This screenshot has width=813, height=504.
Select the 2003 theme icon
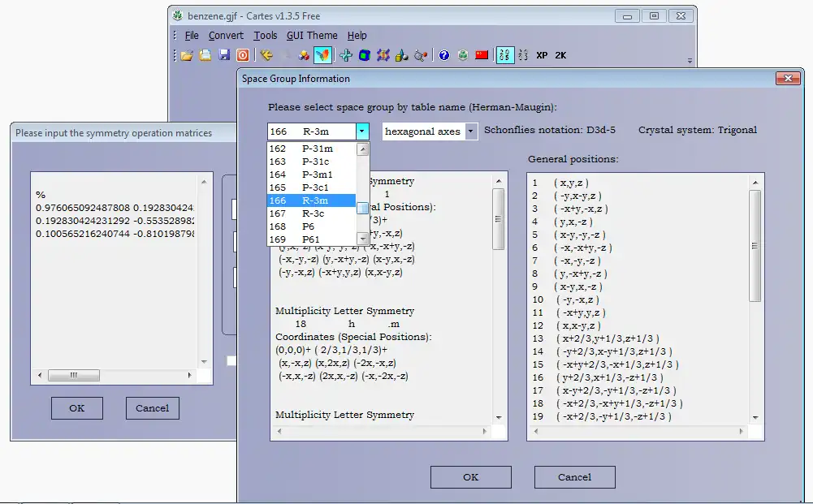click(x=523, y=55)
